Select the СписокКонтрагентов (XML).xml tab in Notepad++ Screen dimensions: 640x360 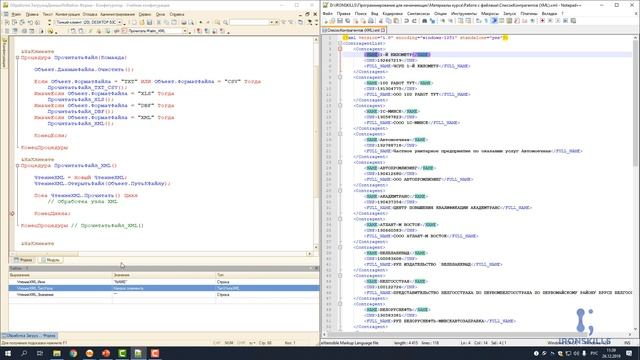tap(353, 30)
